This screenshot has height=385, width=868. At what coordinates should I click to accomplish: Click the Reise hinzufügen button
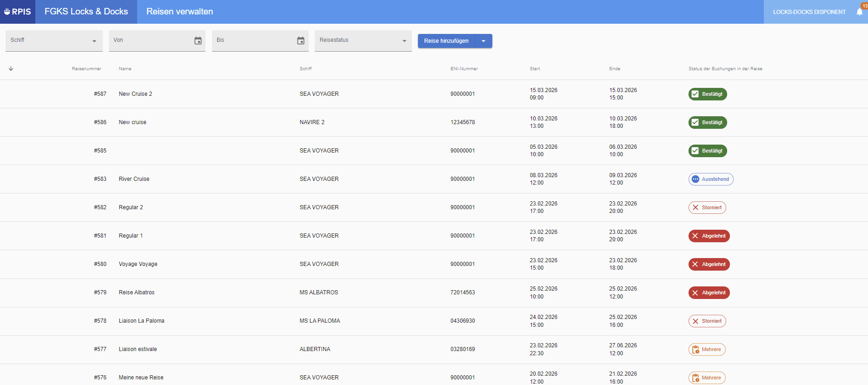(x=446, y=41)
